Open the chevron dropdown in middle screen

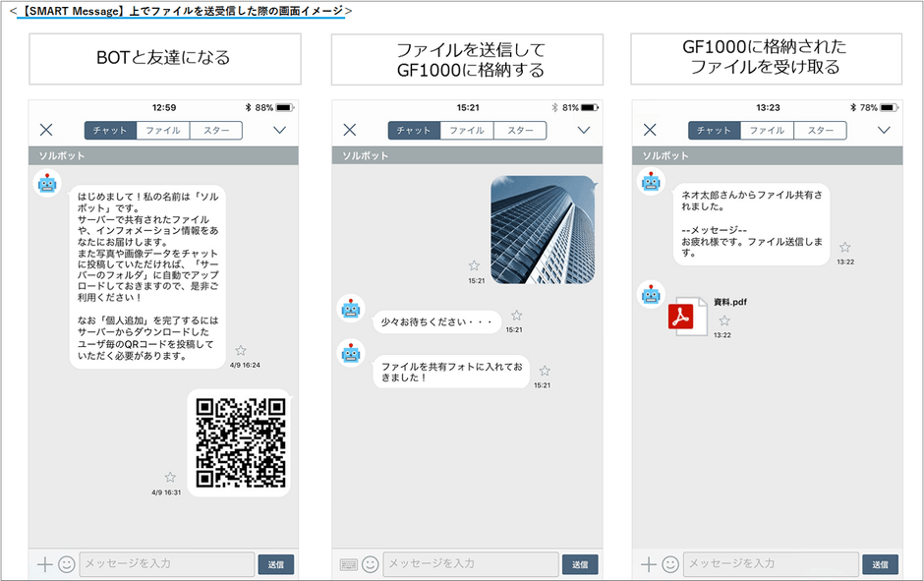[584, 129]
